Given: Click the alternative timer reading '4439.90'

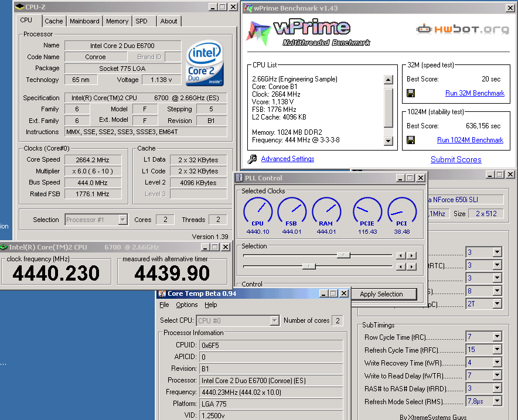Looking at the screenshot, I should click(172, 273).
